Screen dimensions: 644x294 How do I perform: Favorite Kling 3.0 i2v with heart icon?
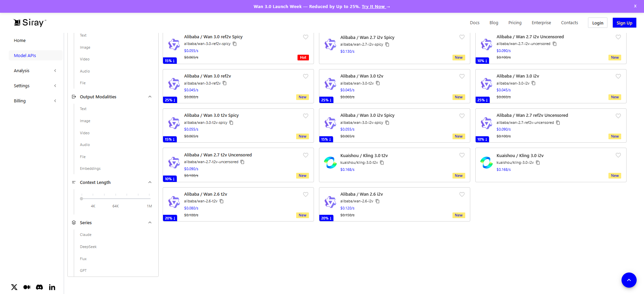(618, 155)
